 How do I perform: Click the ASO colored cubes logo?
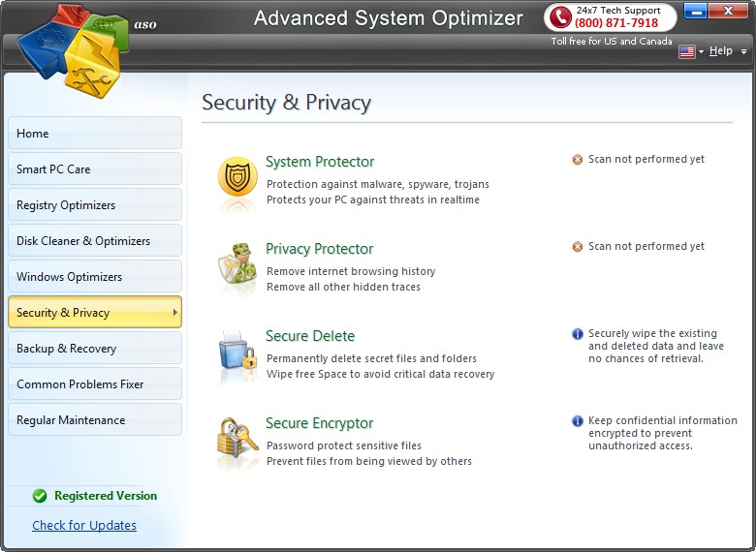click(x=73, y=50)
